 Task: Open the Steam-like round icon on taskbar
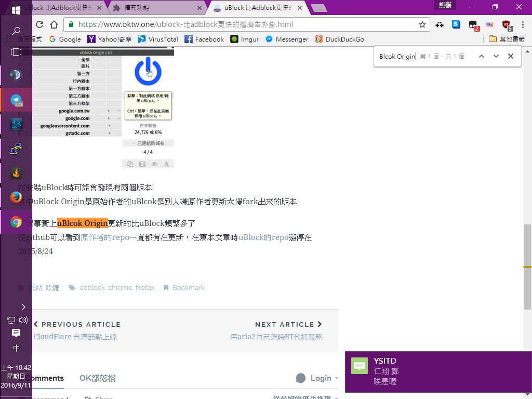pyautogui.click(x=16, y=75)
